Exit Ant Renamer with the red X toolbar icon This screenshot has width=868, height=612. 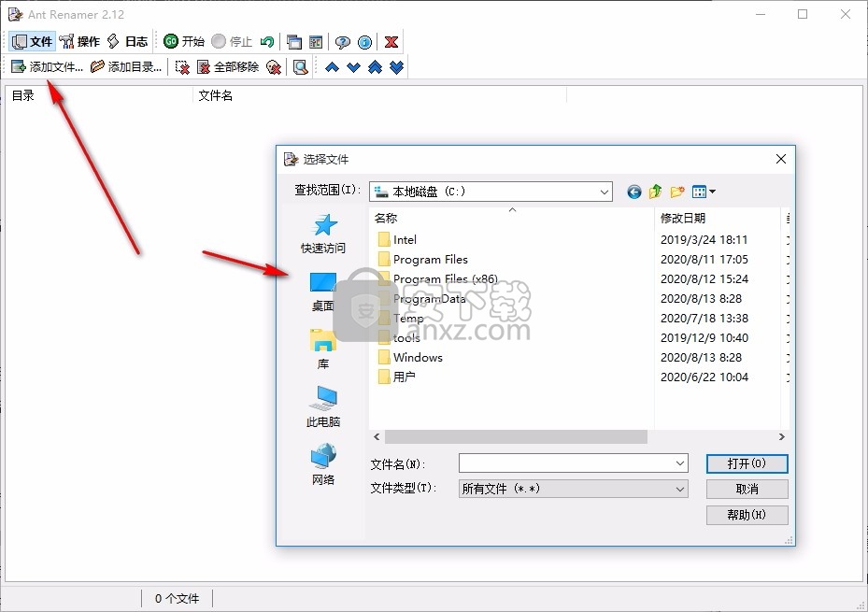(391, 41)
